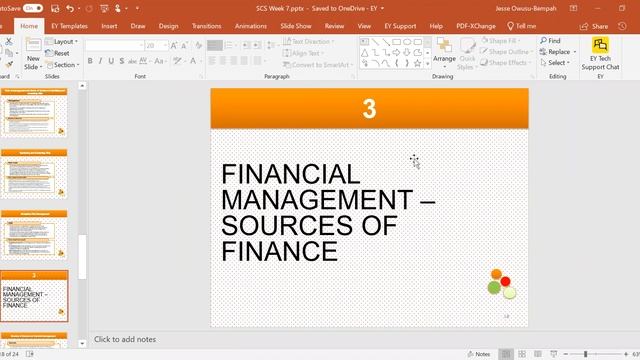Image resolution: width=640 pixels, height=360 pixels.
Task: Click the New Slide button
Action: coord(33,53)
